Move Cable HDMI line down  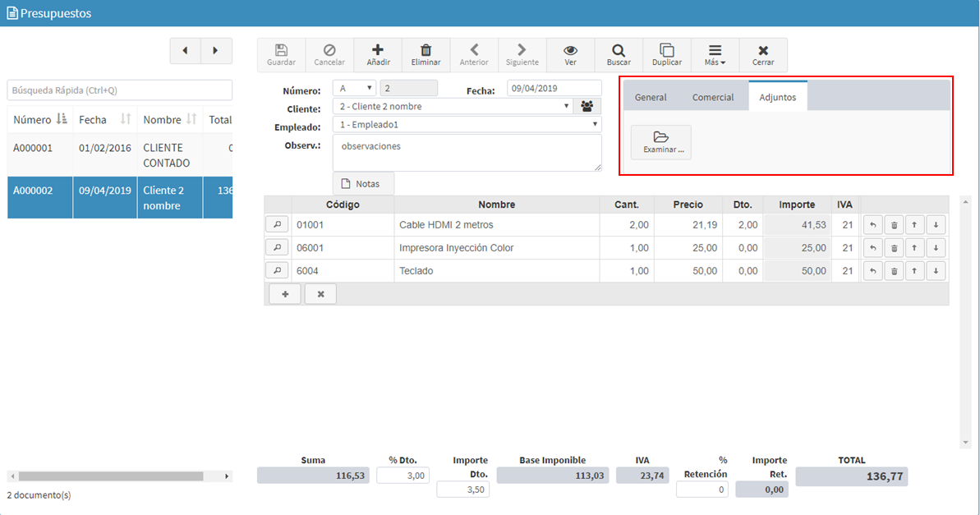point(936,225)
